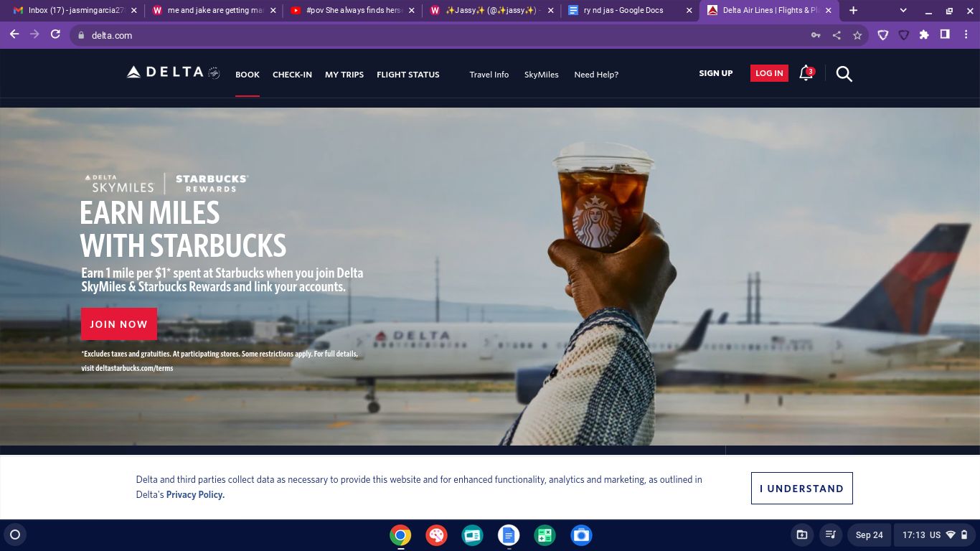980x551 pixels.
Task: Click the delta.com address bar
Action: tap(430, 35)
